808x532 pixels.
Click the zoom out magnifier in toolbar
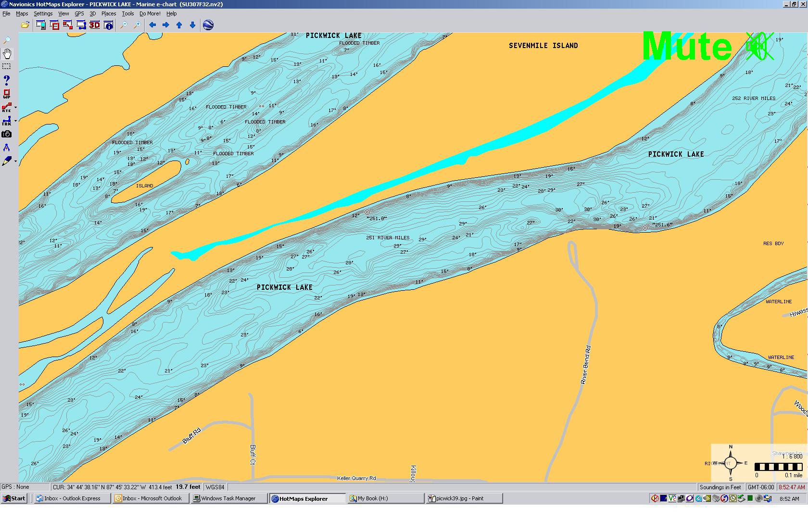click(x=124, y=25)
